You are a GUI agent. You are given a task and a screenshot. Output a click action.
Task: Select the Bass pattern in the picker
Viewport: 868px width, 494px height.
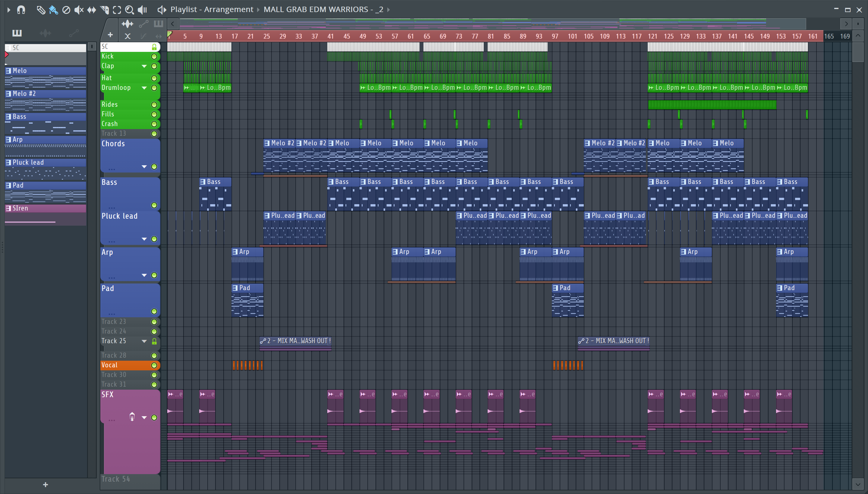tap(46, 124)
